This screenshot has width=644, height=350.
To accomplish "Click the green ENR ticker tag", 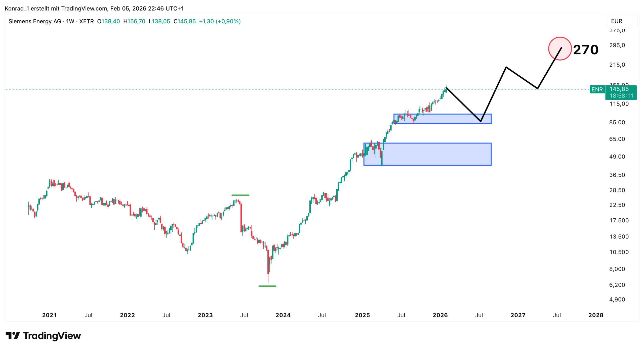I will click(x=597, y=89).
